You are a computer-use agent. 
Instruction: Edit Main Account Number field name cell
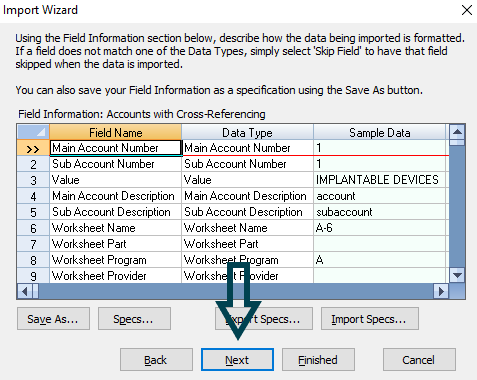115,148
